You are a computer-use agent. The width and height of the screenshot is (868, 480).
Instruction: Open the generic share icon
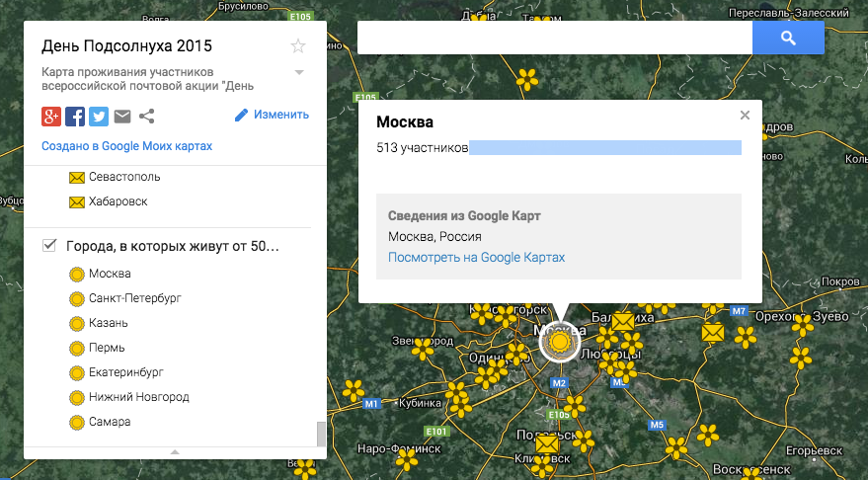(x=146, y=117)
